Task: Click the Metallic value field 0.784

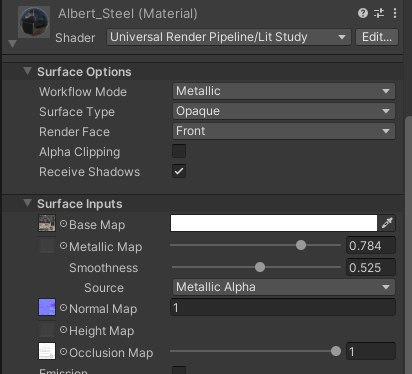Action: tap(371, 246)
